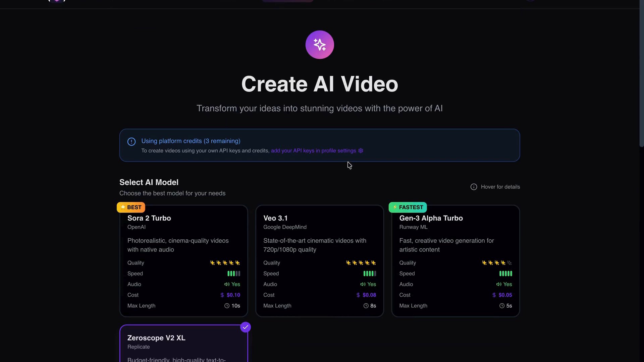The width and height of the screenshot is (644, 362).
Task: Click the Zeroscope V2 XL model title
Action: pyautogui.click(x=156, y=338)
